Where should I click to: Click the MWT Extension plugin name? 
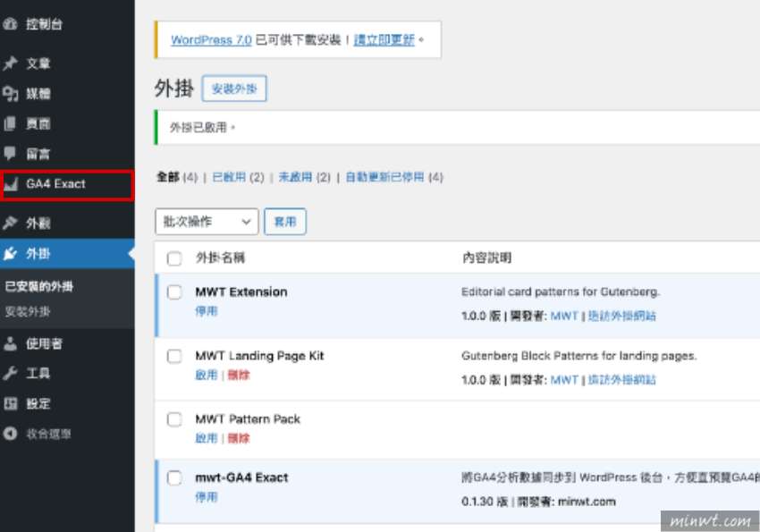(x=241, y=291)
